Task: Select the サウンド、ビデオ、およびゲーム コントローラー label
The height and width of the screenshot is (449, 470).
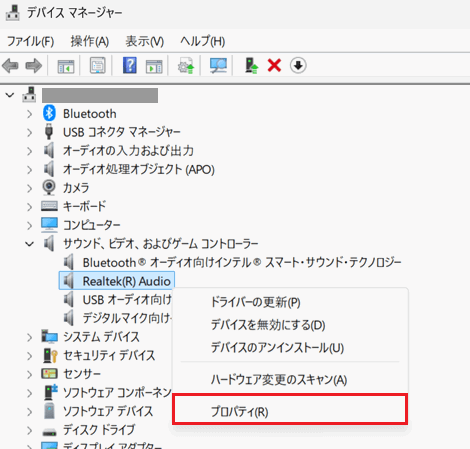Action: pos(161,244)
